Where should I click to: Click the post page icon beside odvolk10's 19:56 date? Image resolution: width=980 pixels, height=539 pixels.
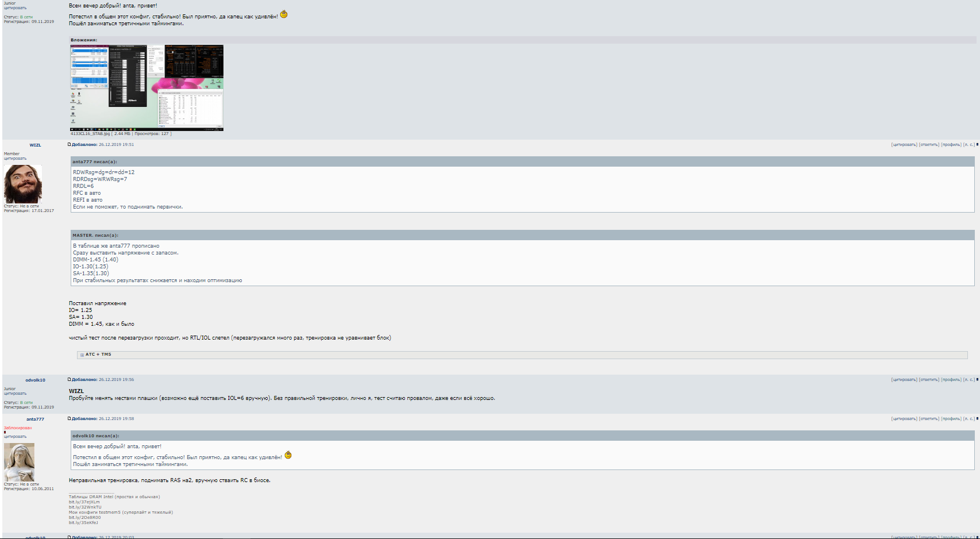tap(70, 380)
